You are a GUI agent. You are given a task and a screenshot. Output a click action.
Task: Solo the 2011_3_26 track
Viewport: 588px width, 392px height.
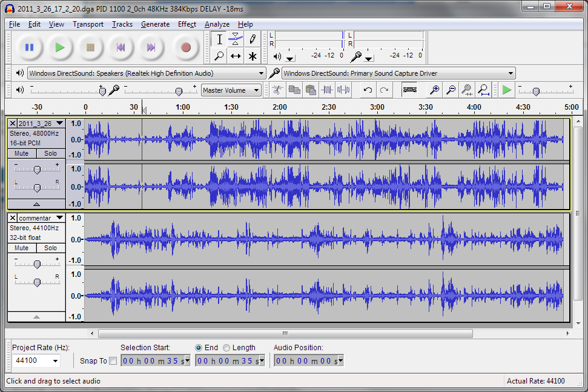(51, 154)
